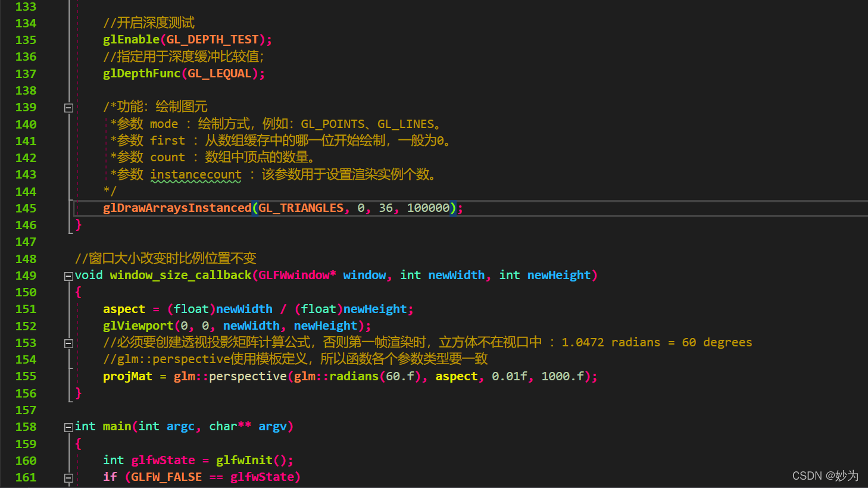Click the comment //开启深度测试

[x=149, y=23]
